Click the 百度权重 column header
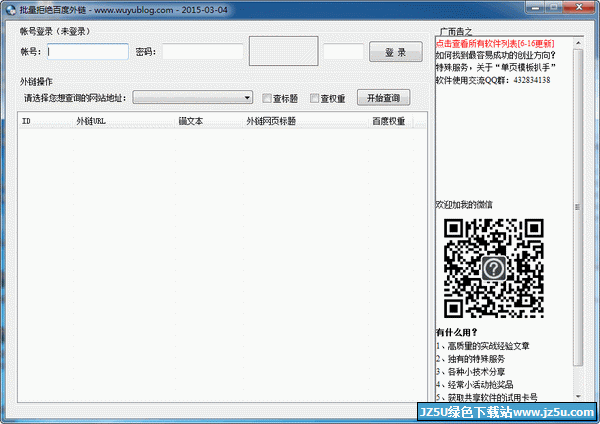The width and height of the screenshot is (600, 424). point(391,121)
